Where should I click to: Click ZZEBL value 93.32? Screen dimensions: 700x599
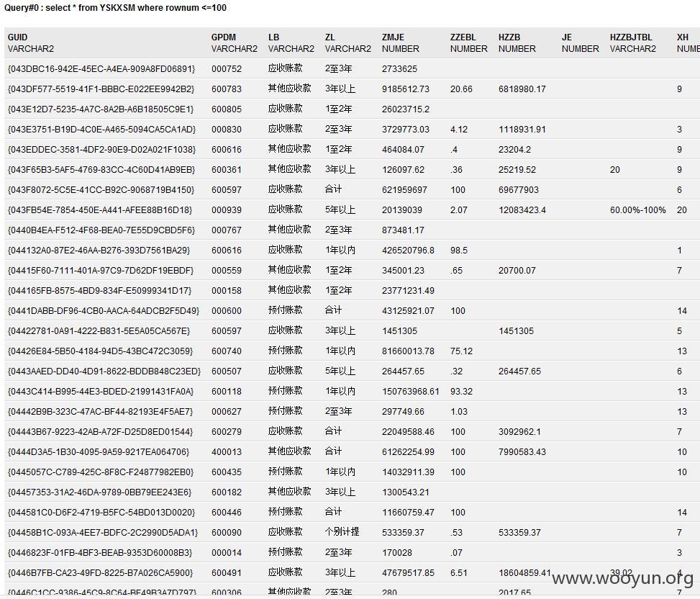461,391
